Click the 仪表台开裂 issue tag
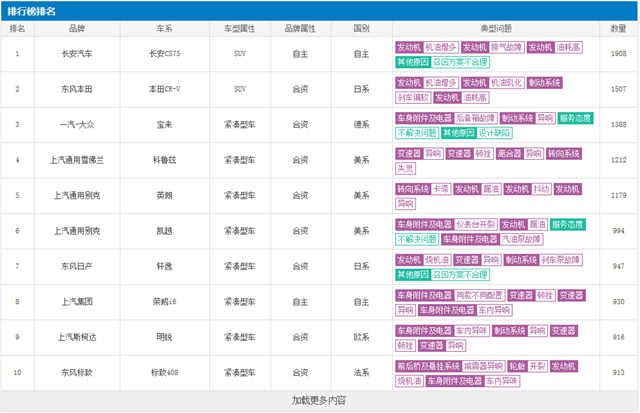This screenshot has width=640, height=413. coord(476,224)
